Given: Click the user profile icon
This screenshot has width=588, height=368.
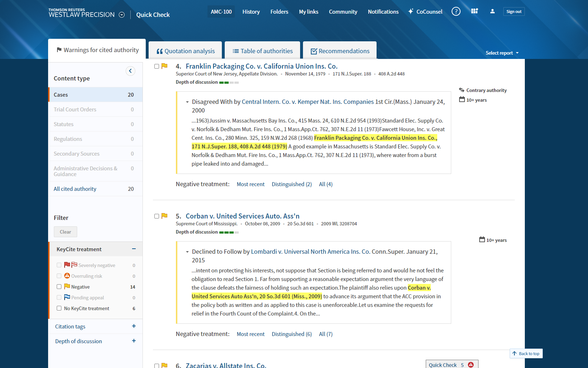Looking at the screenshot, I should (492, 11).
